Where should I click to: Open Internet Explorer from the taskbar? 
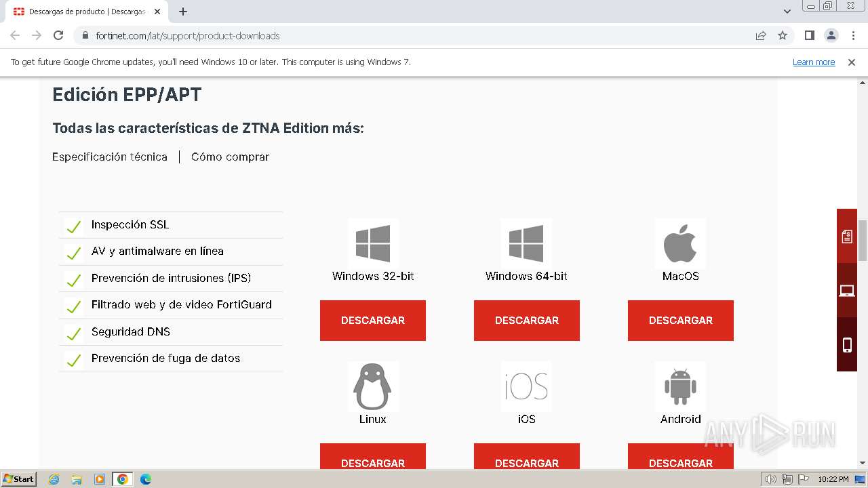click(x=54, y=479)
